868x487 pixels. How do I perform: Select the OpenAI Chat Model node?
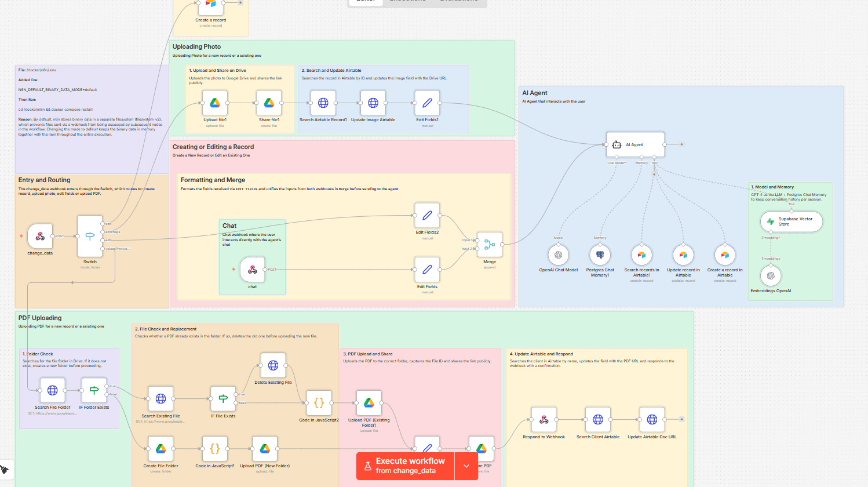pyautogui.click(x=559, y=255)
